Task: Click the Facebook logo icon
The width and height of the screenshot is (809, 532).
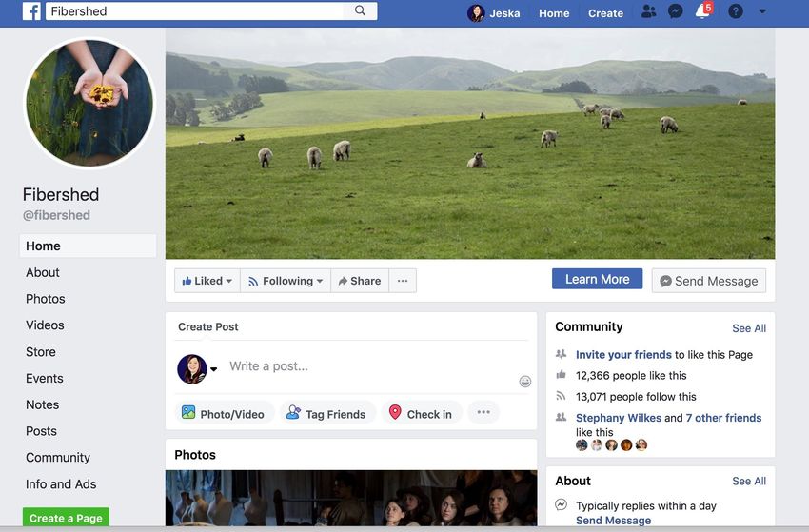Action: [31, 10]
